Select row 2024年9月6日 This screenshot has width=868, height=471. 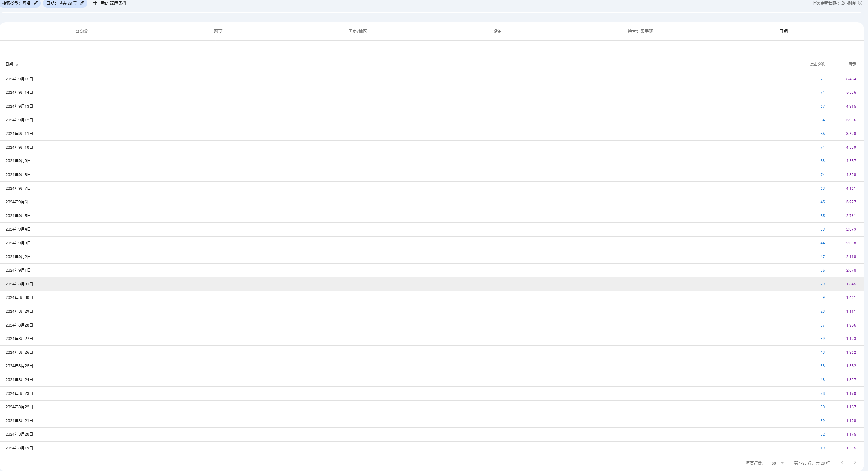coord(432,202)
